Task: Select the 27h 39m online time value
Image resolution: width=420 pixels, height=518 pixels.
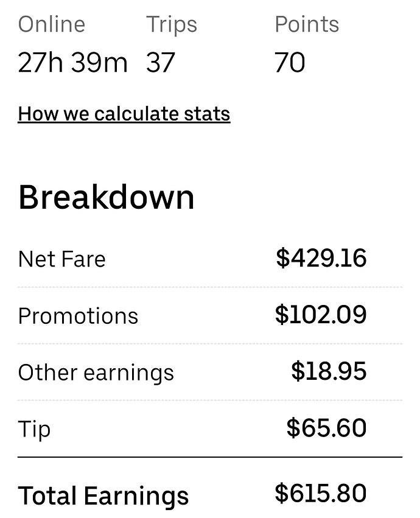Action: tap(72, 63)
